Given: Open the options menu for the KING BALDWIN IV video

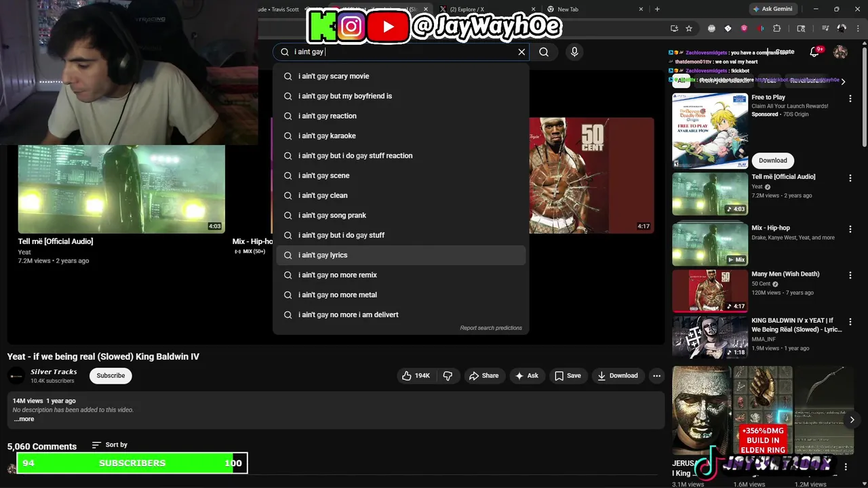Looking at the screenshot, I should (x=850, y=323).
